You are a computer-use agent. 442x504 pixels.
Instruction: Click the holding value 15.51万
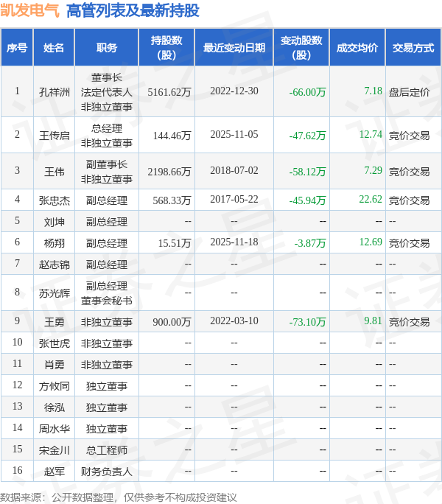click(175, 243)
